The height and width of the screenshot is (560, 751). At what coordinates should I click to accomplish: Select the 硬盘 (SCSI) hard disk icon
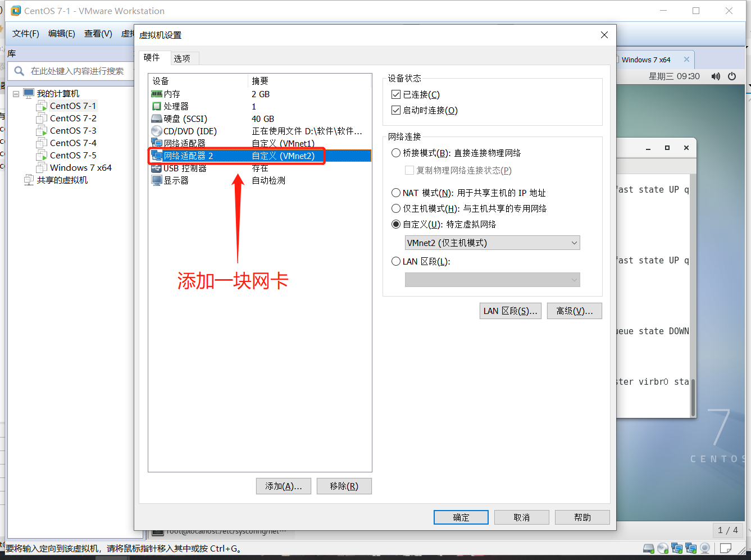coord(157,119)
